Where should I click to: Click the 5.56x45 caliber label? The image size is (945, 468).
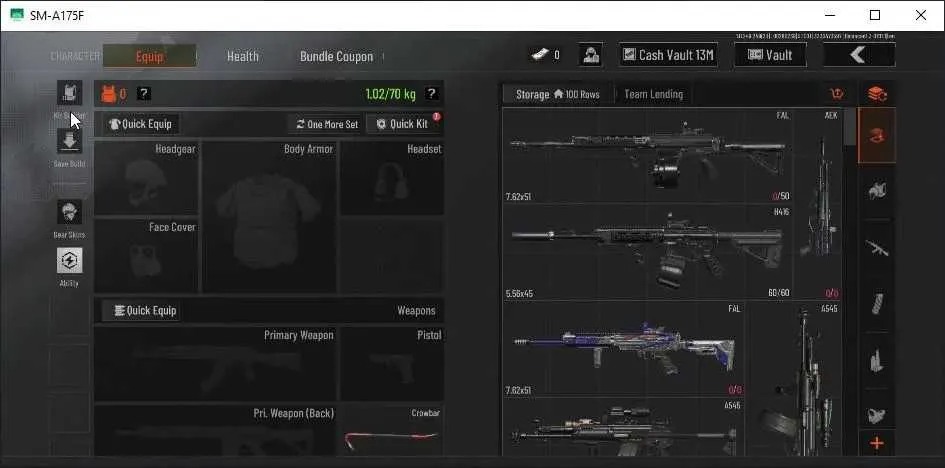[x=518, y=294]
